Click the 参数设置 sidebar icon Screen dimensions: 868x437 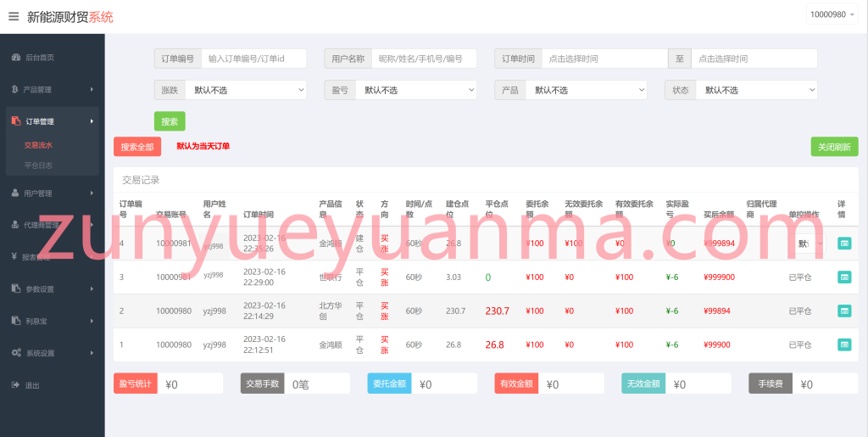(15, 289)
